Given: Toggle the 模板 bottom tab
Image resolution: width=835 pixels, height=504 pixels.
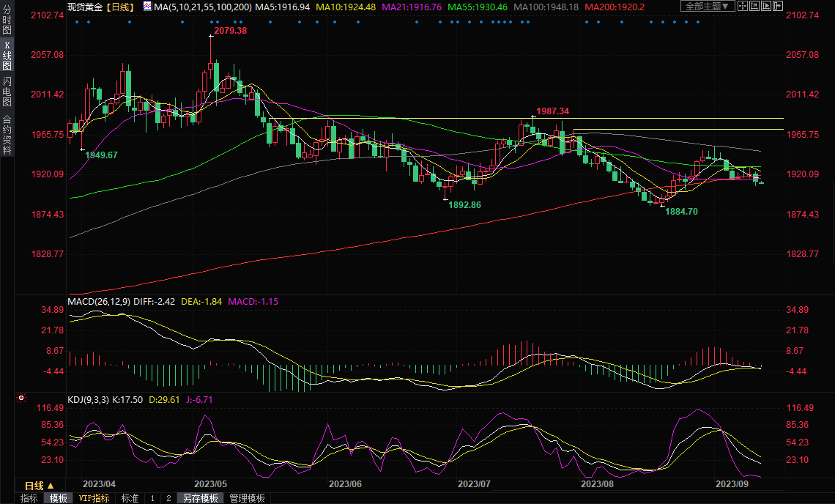Looking at the screenshot, I should [x=58, y=498].
